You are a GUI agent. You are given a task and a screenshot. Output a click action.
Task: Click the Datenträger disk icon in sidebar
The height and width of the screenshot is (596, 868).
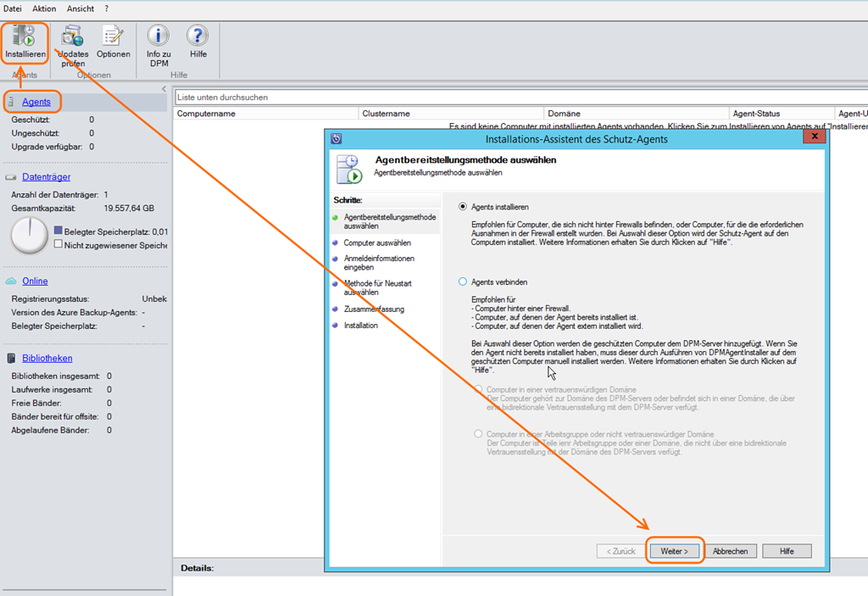(x=12, y=177)
